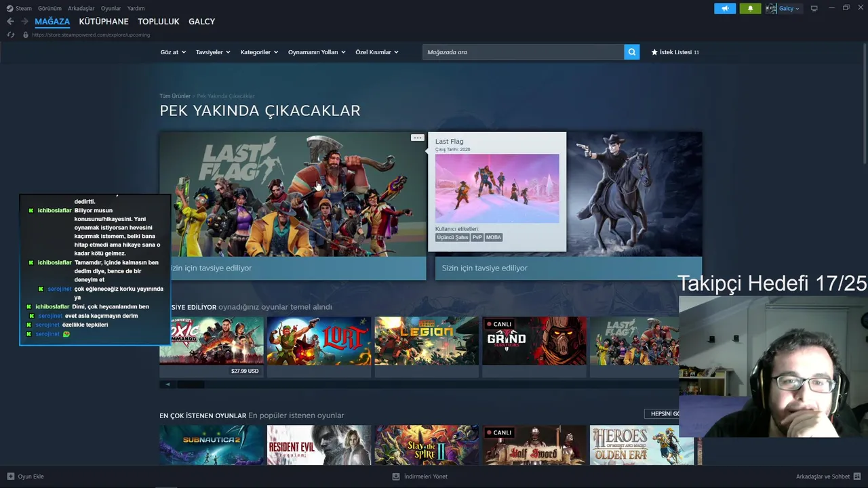Image resolution: width=868 pixels, height=488 pixels.
Task: Focus the Mağazada ara search field
Action: pos(523,52)
